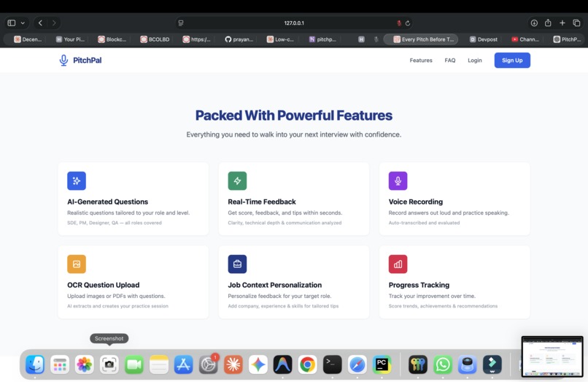Open Safari from the dock
This screenshot has height=382, width=588.
point(357,364)
